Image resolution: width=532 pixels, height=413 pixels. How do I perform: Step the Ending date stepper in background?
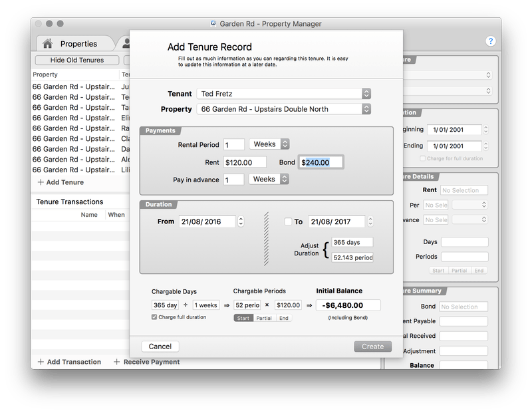tap(486, 146)
